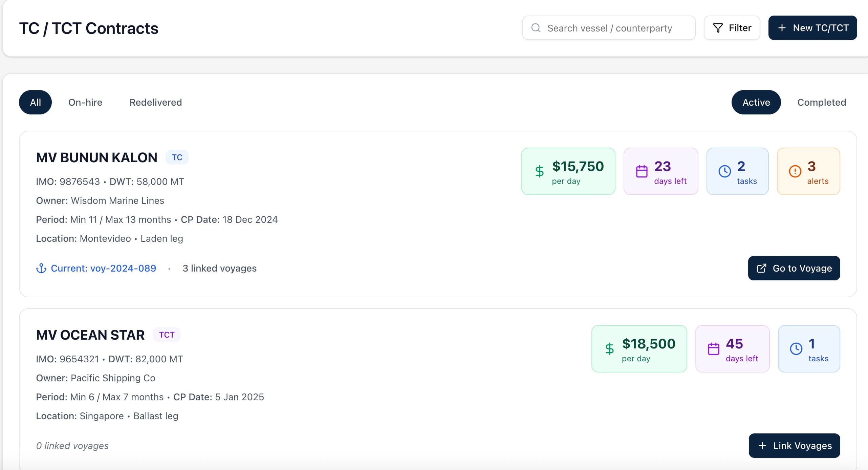
Task: Click the magnifier icon in the search box
Action: pyautogui.click(x=536, y=28)
